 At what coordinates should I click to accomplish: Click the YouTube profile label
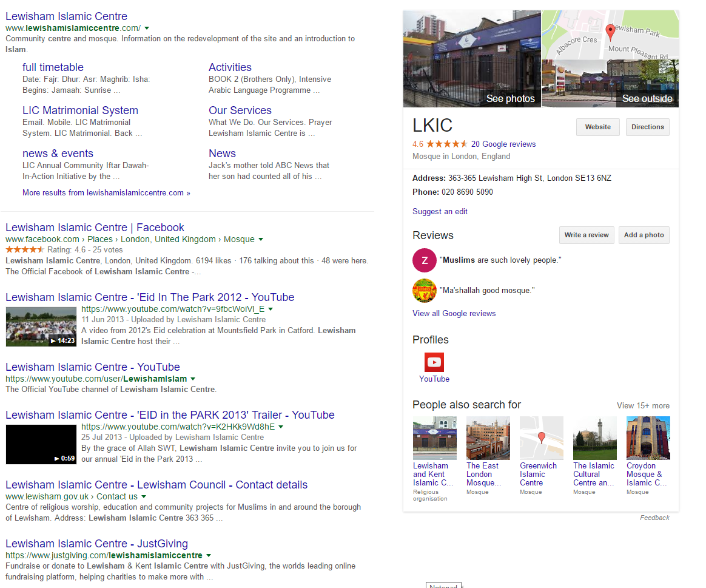tap(434, 379)
